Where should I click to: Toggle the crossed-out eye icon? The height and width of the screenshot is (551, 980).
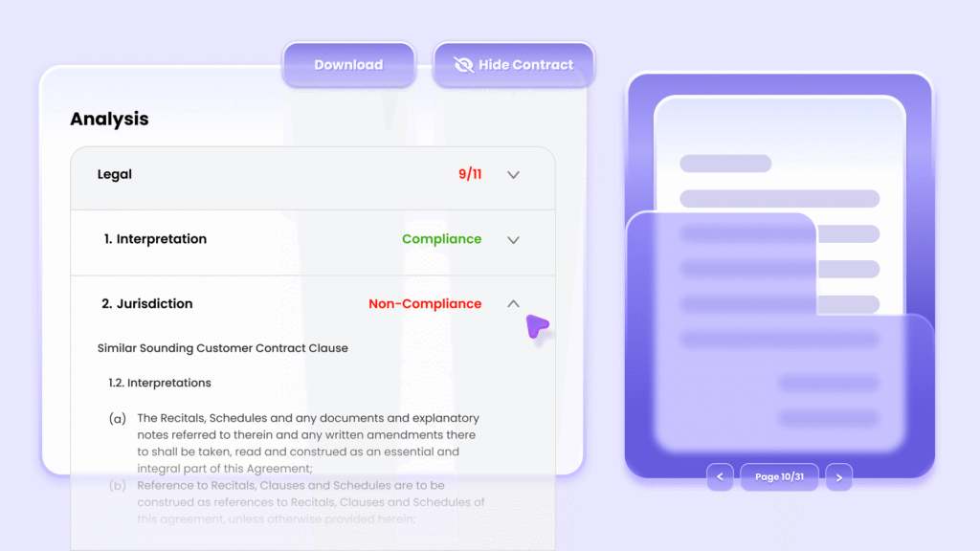point(464,65)
